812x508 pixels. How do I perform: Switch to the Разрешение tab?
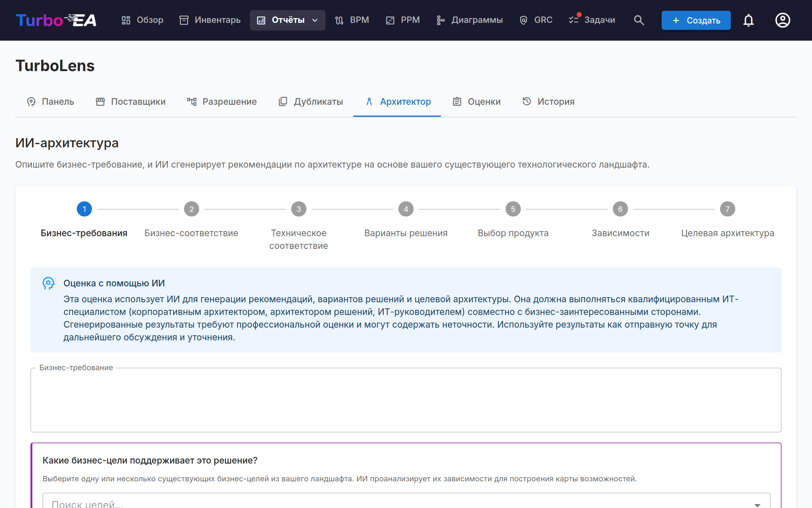[x=222, y=102]
